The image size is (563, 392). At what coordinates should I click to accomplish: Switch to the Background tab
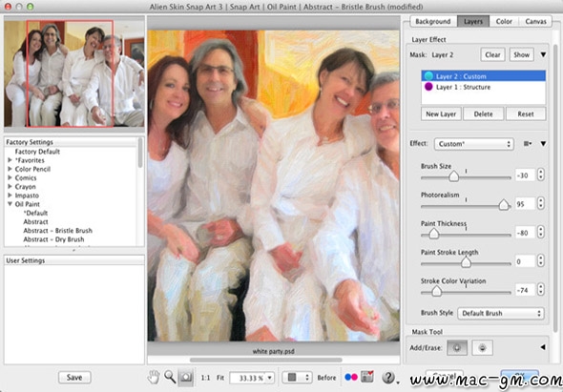[x=432, y=21]
